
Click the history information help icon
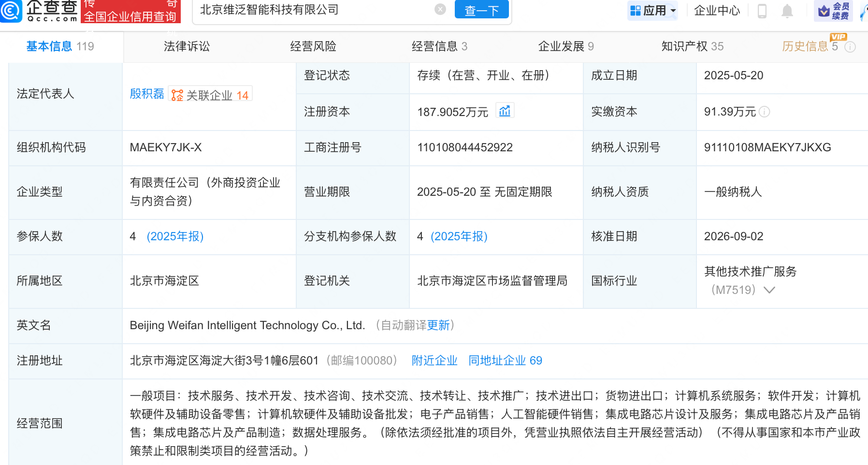[x=850, y=47]
